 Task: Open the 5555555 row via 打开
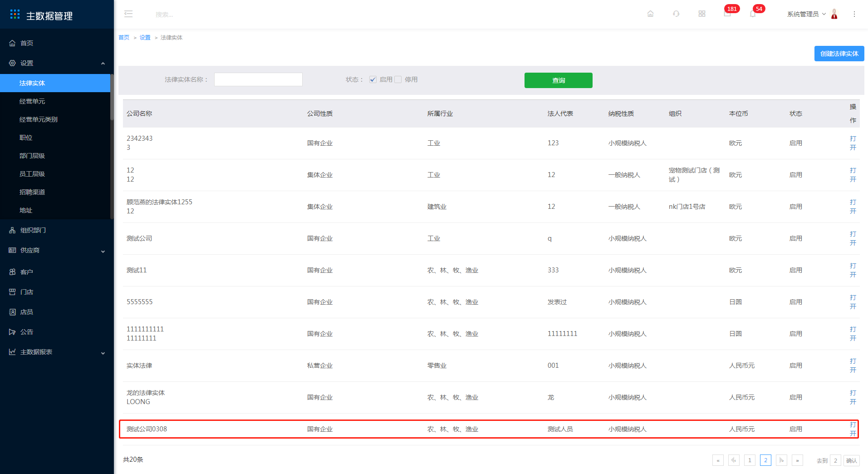(853, 302)
